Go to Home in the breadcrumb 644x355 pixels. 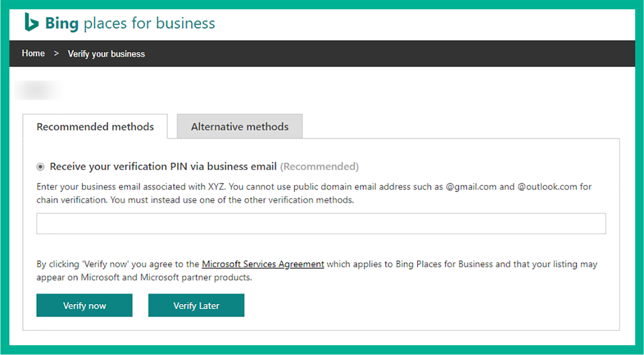[33, 53]
